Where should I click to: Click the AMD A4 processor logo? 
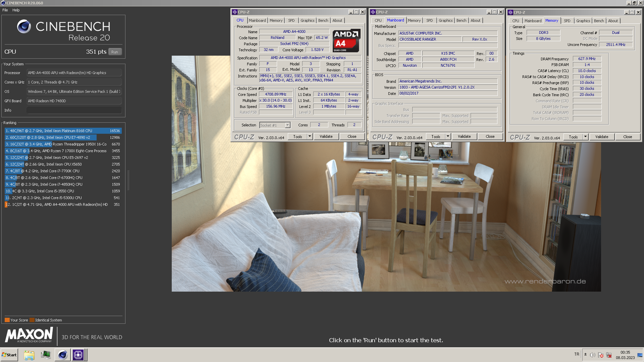point(346,41)
